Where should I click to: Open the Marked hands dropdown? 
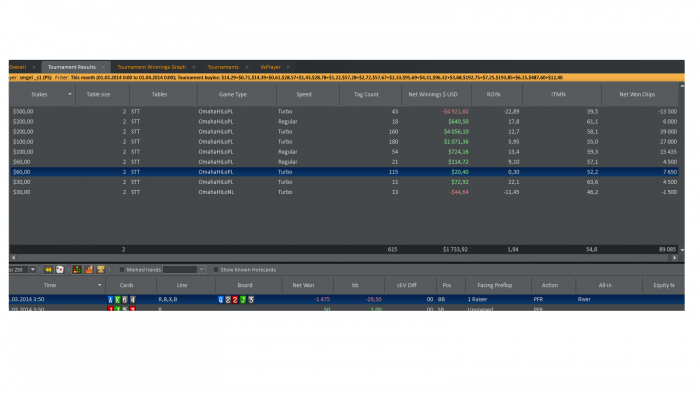[201, 270]
